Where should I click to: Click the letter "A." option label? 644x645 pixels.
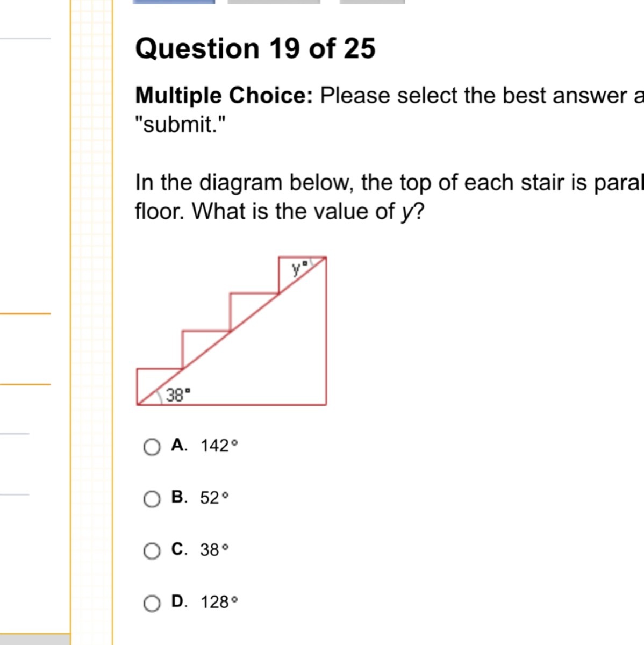(x=180, y=445)
